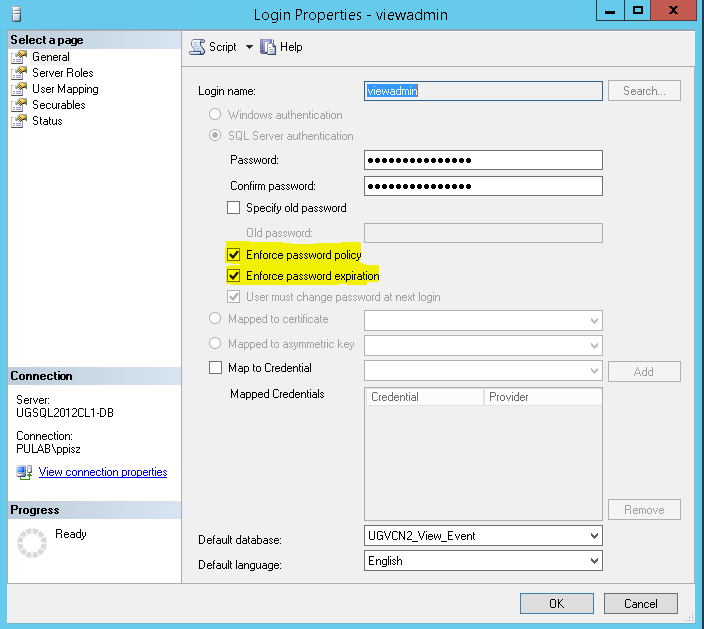Switch to Server Roles page
Screen dimensions: 704x629
pos(62,73)
